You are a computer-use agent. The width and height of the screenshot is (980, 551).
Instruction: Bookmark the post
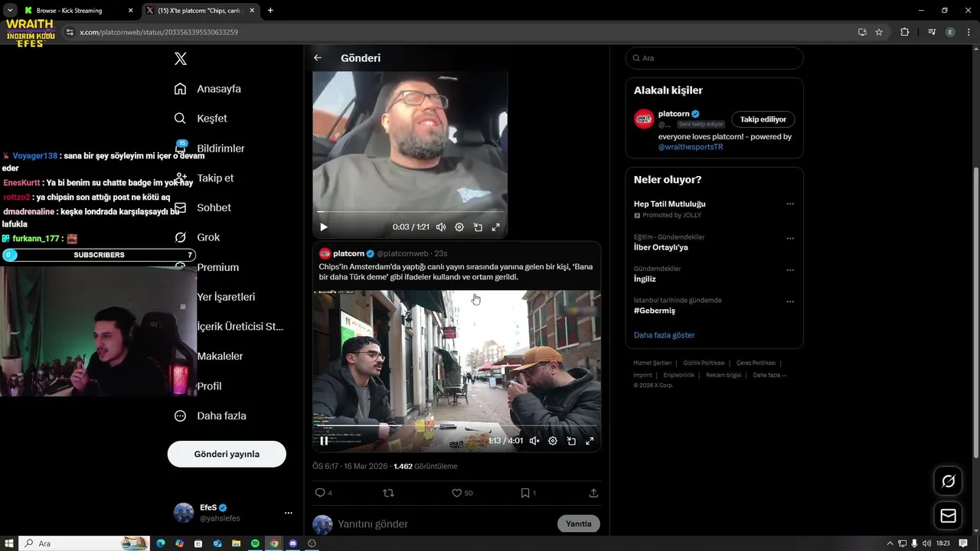(x=525, y=493)
